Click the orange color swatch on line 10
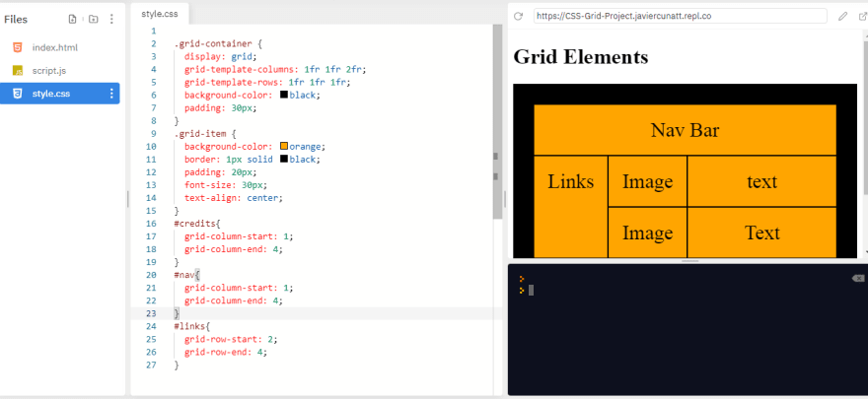 [284, 146]
